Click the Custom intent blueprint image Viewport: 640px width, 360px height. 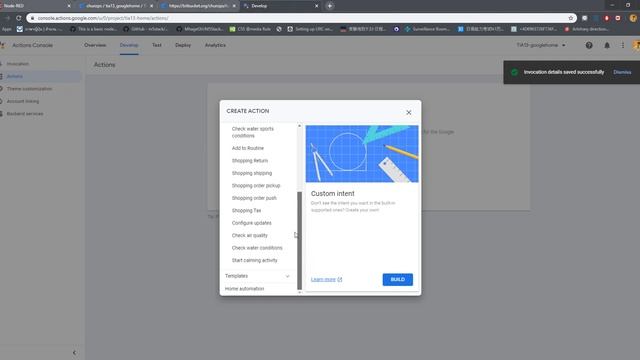coord(362,154)
